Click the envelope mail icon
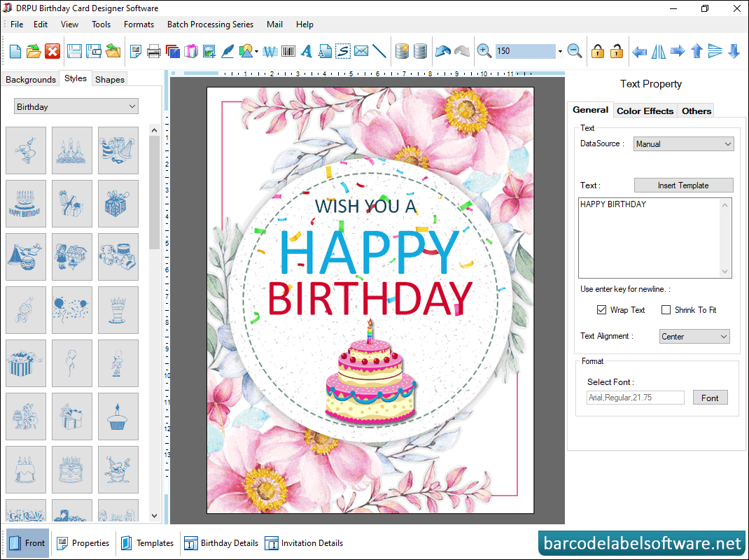The image size is (749, 560). 361,50
